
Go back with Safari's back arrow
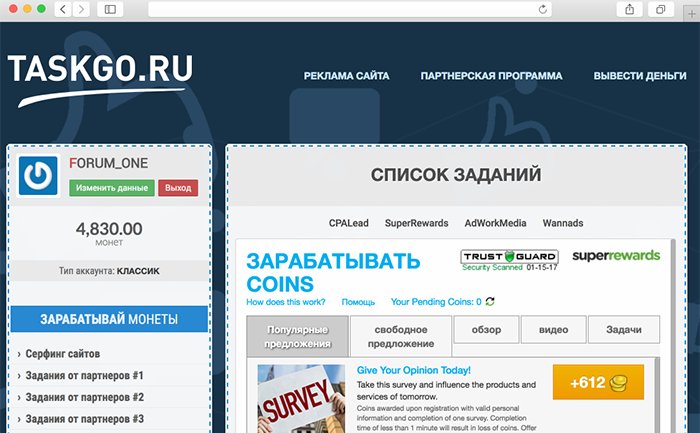pyautogui.click(x=63, y=9)
